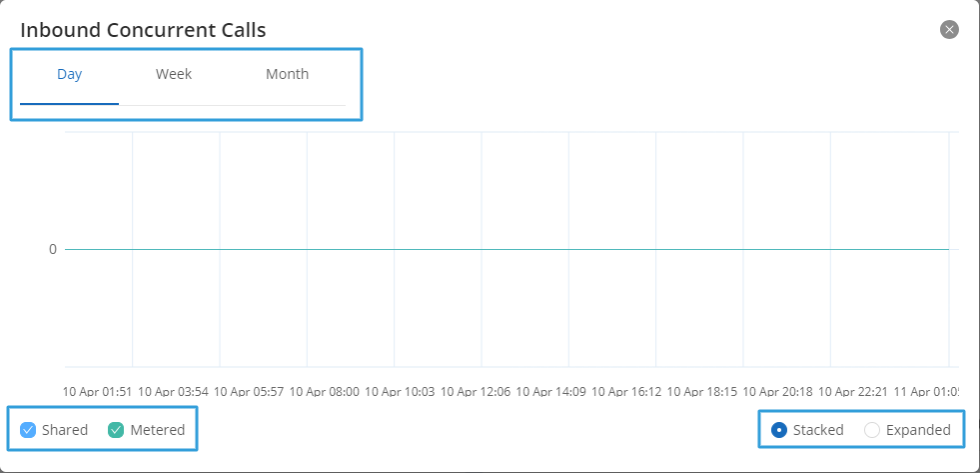Toggle the Metered series checkbox
This screenshot has height=473, width=980.
pyautogui.click(x=116, y=430)
